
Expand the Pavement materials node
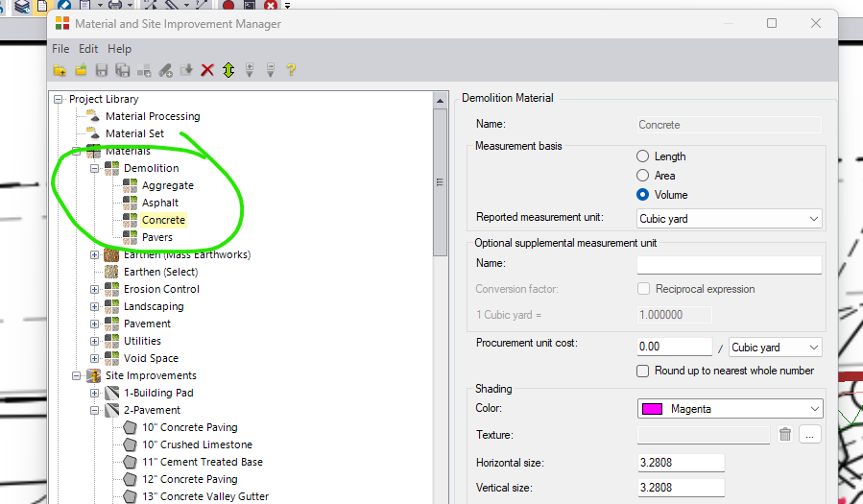pyautogui.click(x=95, y=324)
